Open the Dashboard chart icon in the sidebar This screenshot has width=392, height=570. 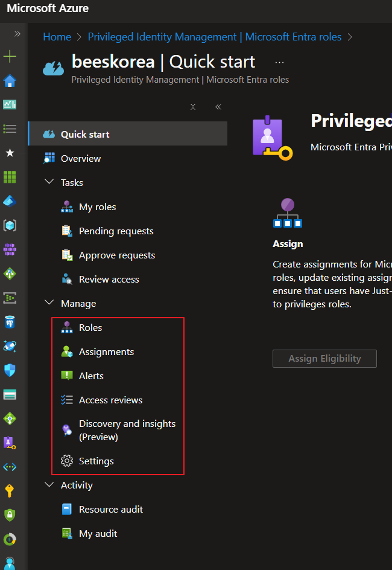click(10, 104)
